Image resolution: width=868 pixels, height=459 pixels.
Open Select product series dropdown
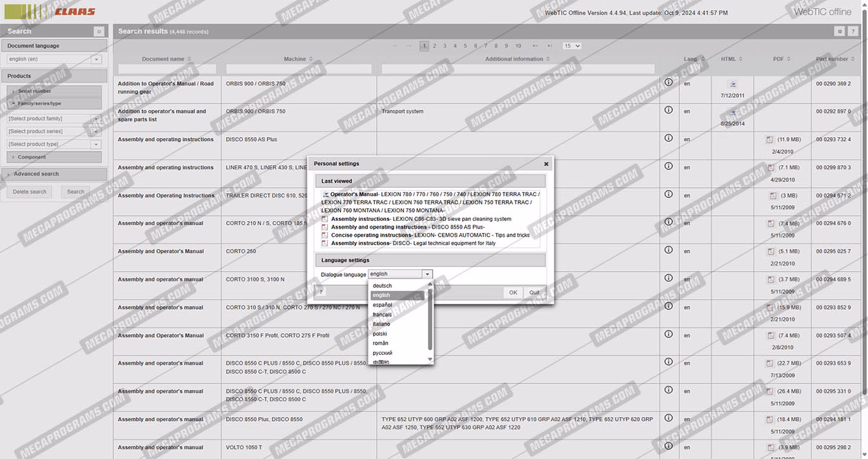coord(97,131)
